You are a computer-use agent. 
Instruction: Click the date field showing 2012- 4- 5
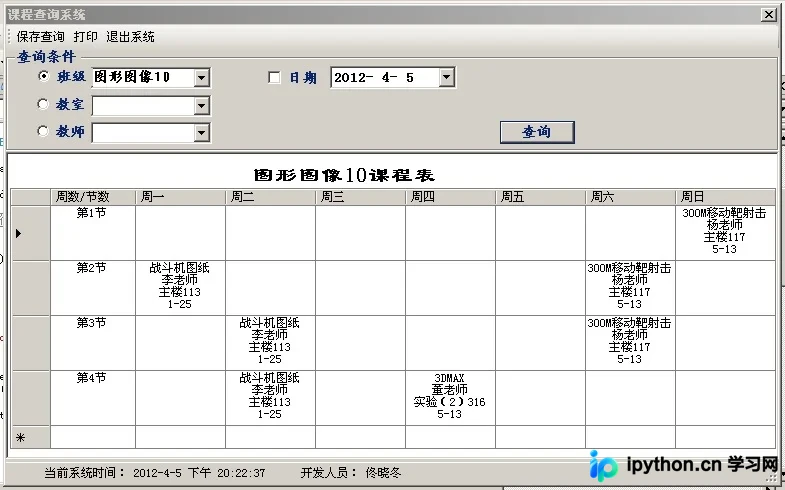tap(385, 78)
